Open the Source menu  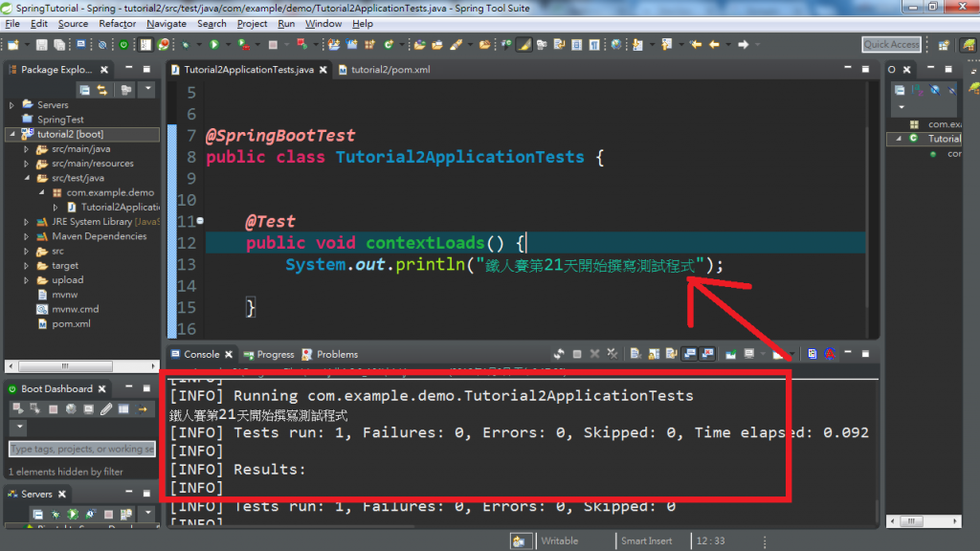coord(73,24)
